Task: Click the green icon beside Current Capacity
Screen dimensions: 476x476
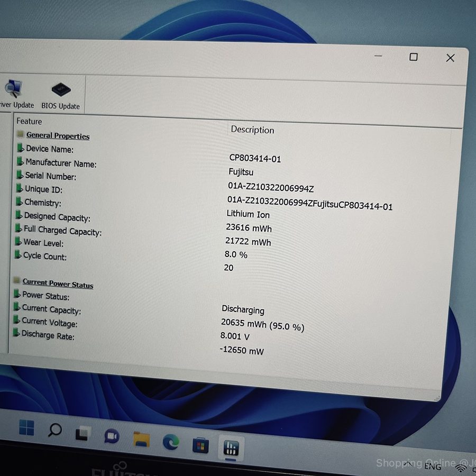Action: [x=17, y=307]
